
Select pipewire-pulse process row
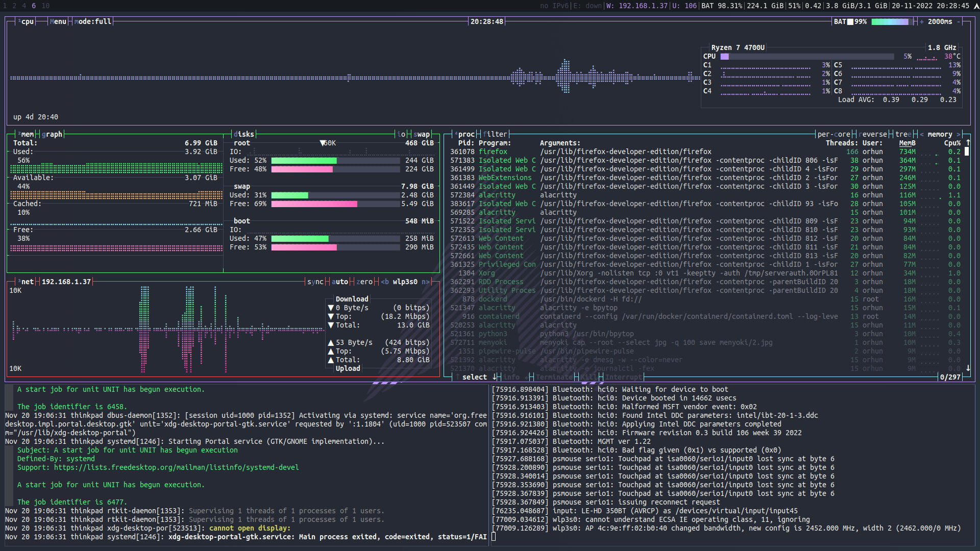tap(705, 351)
